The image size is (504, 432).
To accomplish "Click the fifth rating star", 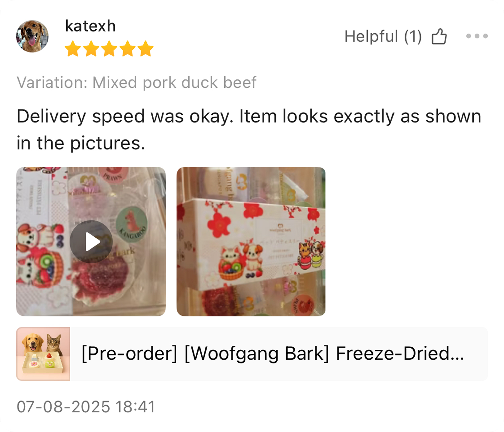I will coord(146,49).
